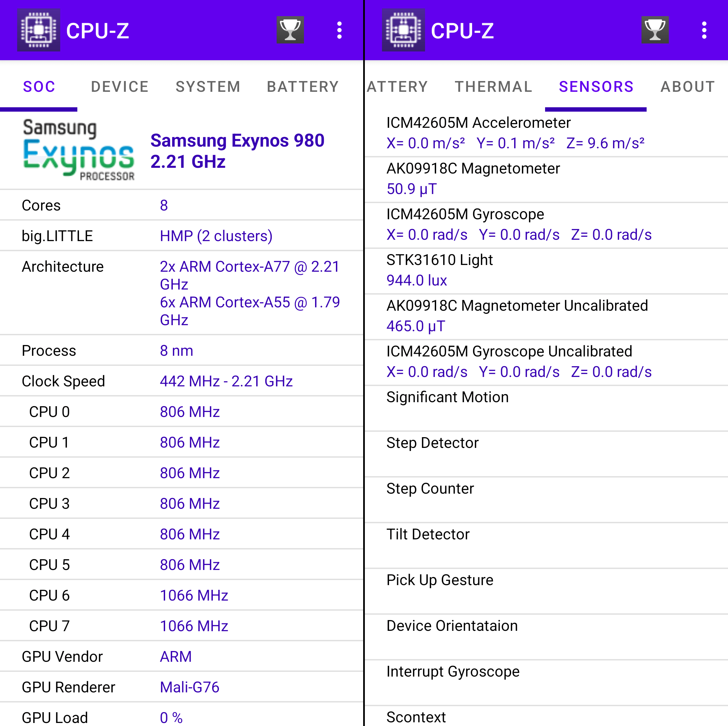
Task: Tap the GPU Renderer Mali-G76 row
Action: [x=181, y=687]
